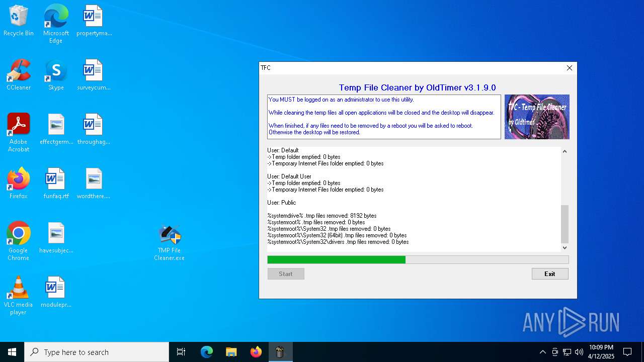Open the VLC media player shortcut

point(19,295)
